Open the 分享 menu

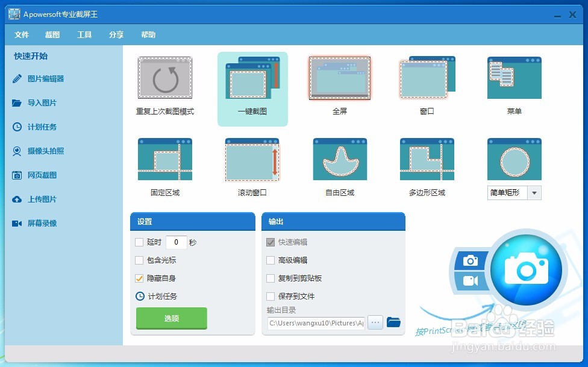point(115,34)
